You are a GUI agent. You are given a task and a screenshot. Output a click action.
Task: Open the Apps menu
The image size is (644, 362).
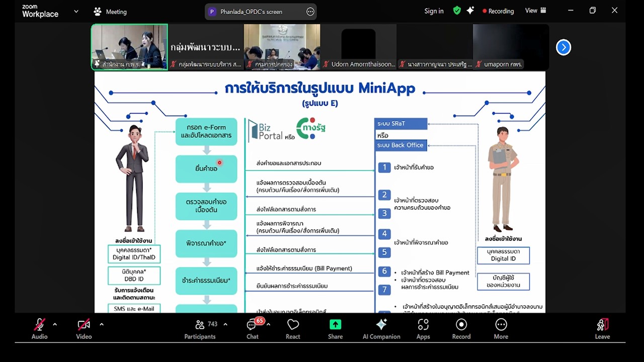pyautogui.click(x=423, y=329)
